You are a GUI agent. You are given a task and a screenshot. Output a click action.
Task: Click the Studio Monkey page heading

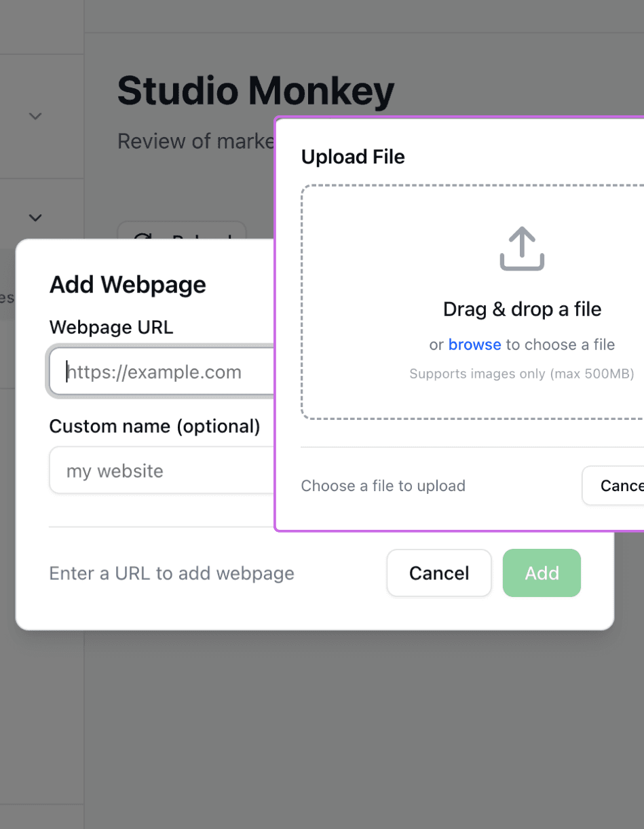click(255, 91)
